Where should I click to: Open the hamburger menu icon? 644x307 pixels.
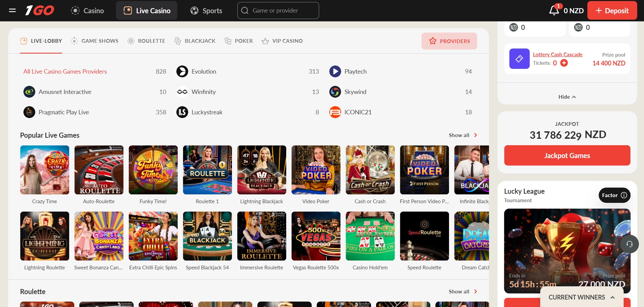click(13, 11)
